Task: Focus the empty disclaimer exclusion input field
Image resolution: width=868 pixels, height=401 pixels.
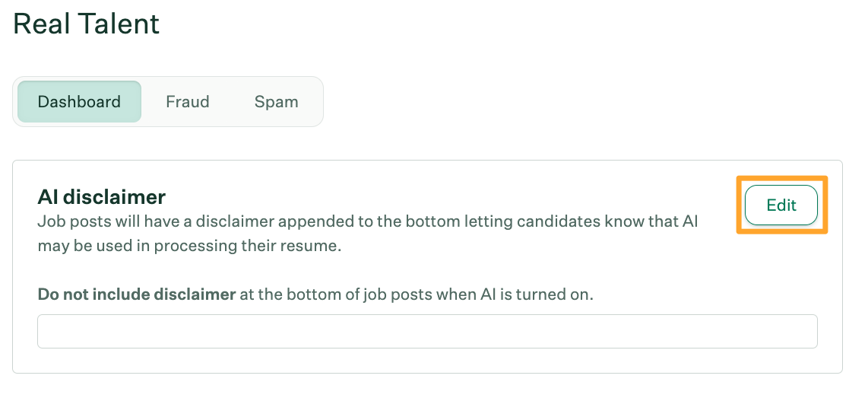Action: 427,332
